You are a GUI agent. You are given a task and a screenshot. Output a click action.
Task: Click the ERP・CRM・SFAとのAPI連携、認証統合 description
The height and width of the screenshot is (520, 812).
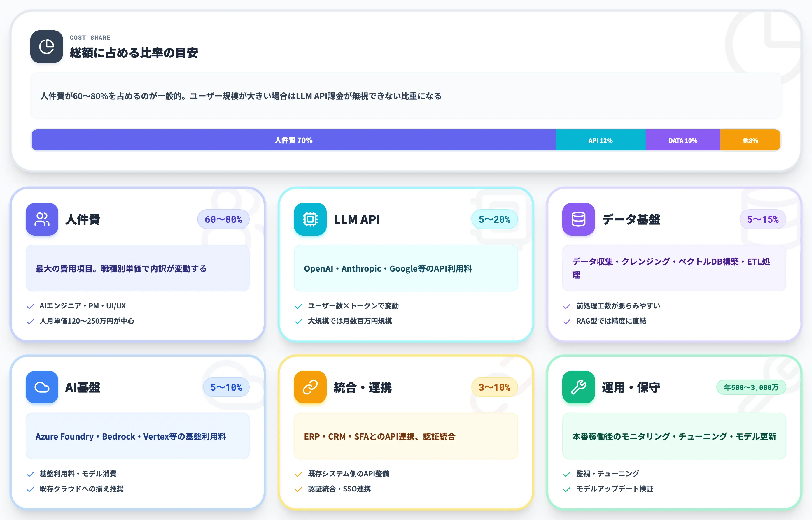pos(380,437)
